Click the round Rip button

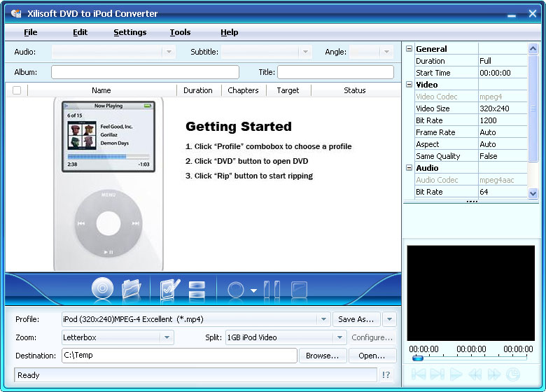click(x=236, y=290)
